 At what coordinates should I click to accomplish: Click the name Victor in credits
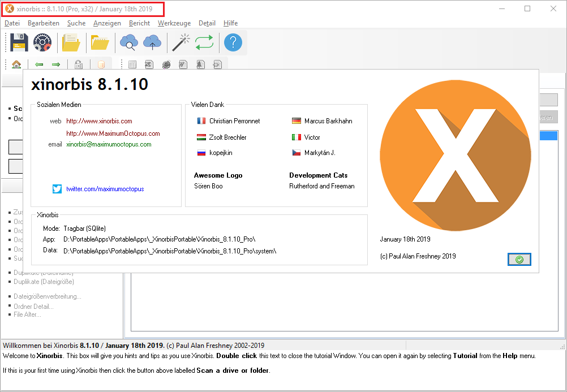click(x=312, y=137)
